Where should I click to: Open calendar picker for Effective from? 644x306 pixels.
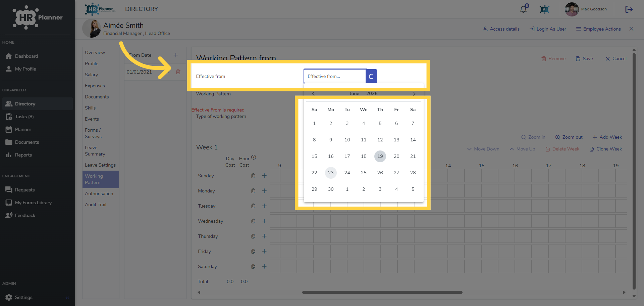tap(371, 76)
